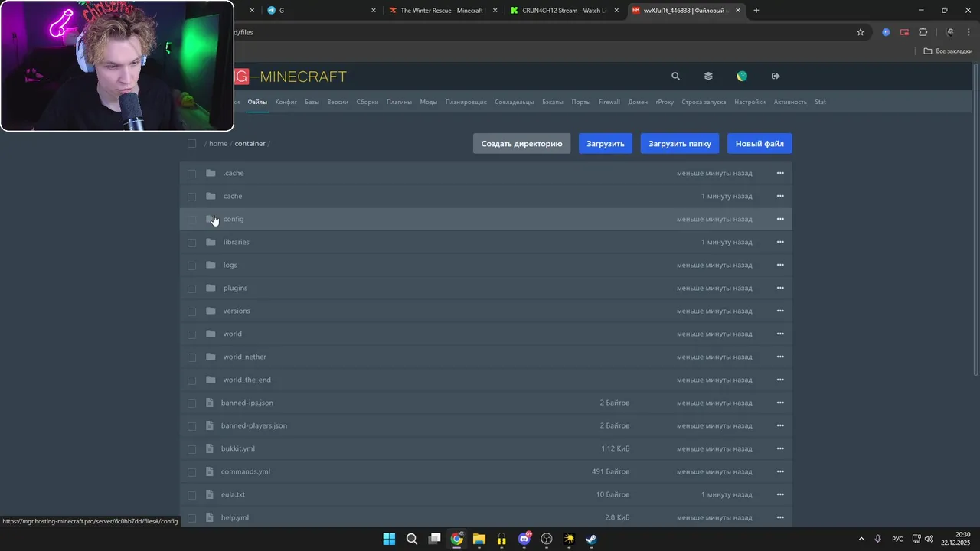The height and width of the screenshot is (551, 980).
Task: Click the folder icon next to .cache
Action: tap(211, 173)
